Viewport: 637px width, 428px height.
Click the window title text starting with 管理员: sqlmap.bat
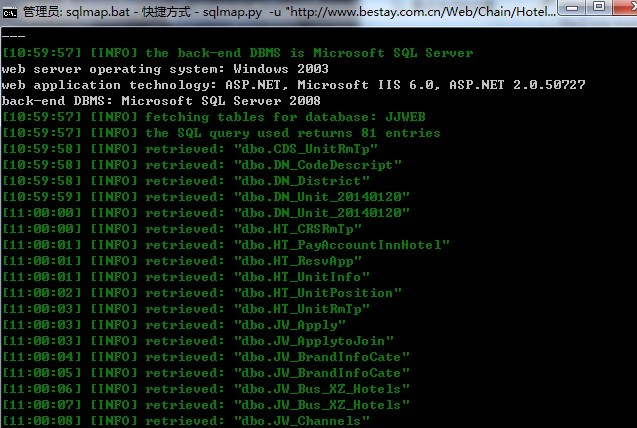pos(289,12)
